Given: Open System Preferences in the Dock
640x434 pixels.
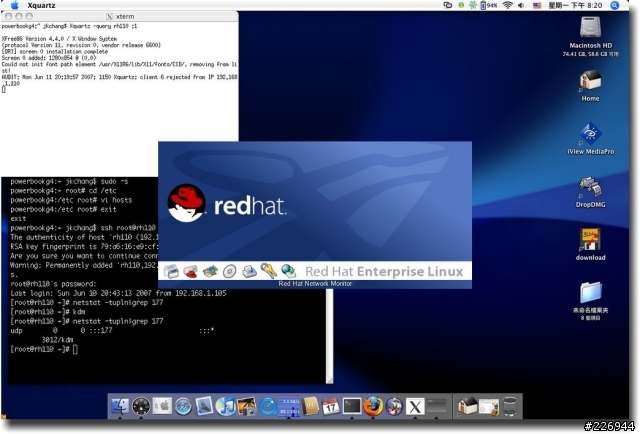Looking at the screenshot, I should pos(162,406).
